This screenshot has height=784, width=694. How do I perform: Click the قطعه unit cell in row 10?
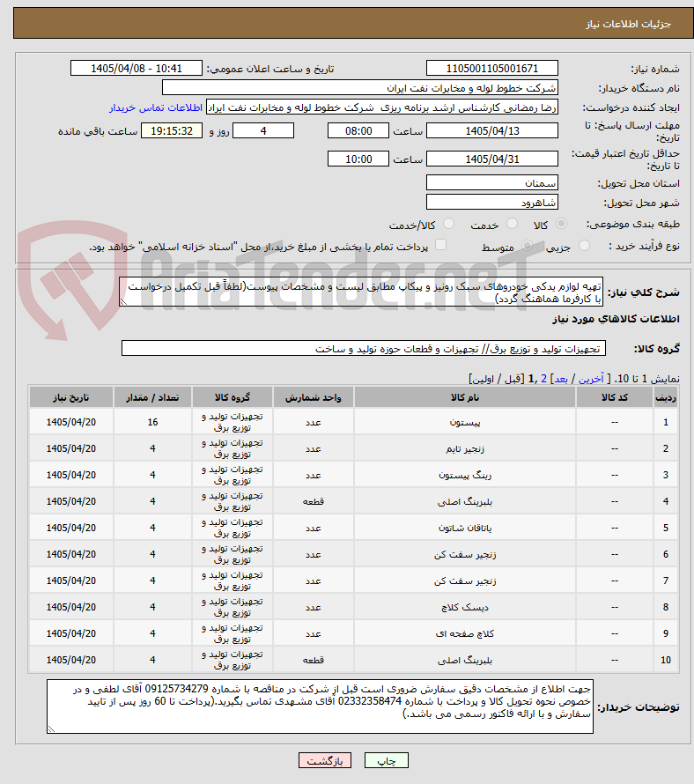313,660
